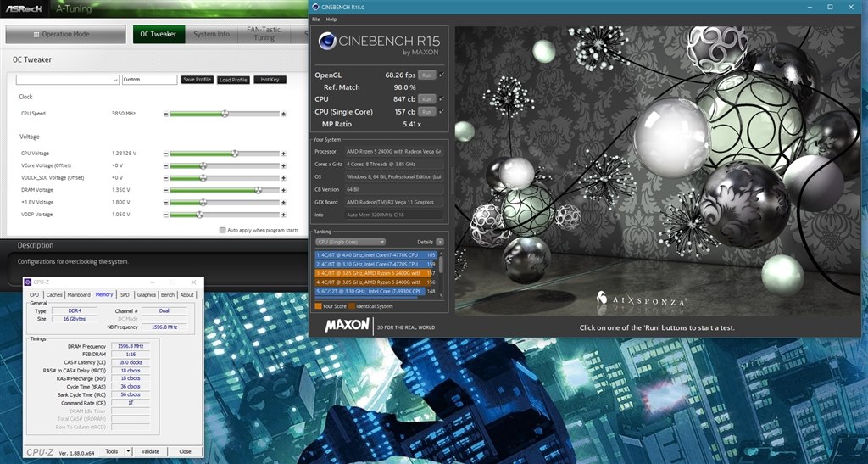868x464 pixels.
Task: Open the CPU-Z Tools dropdown arrow
Action: (x=129, y=452)
